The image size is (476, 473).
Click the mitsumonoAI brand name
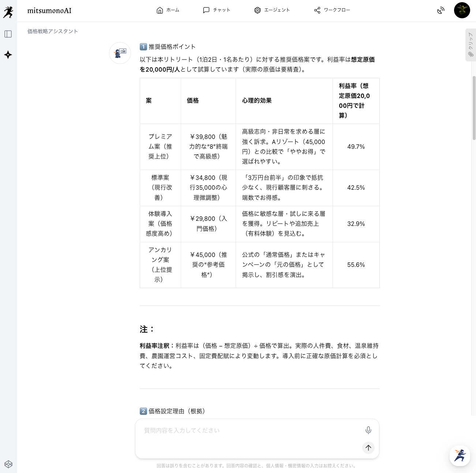click(49, 11)
